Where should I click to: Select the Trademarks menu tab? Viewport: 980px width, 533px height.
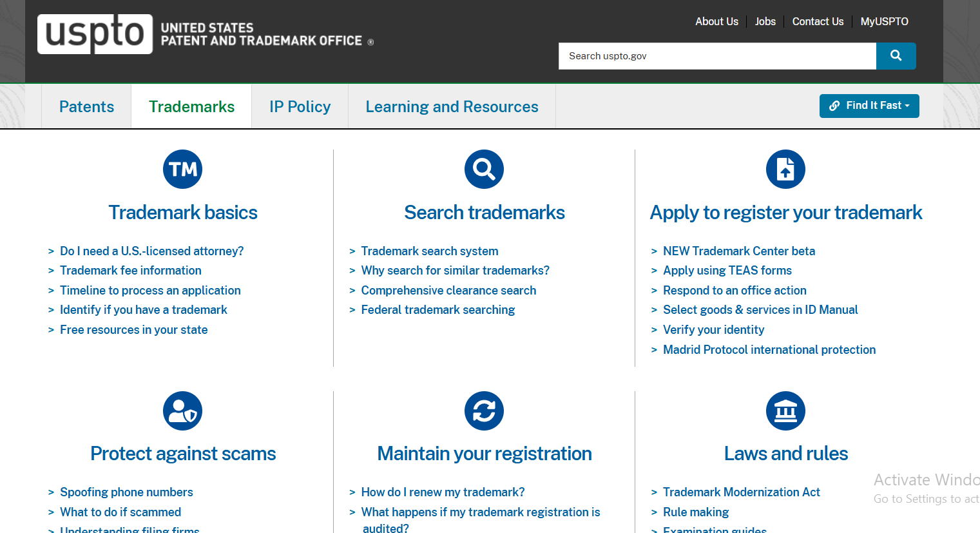191,106
